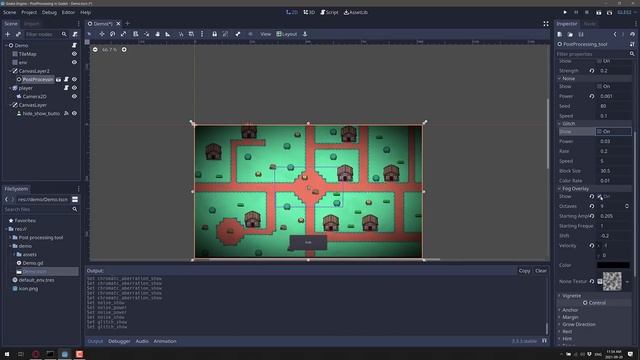Click the pan mode hand icon
This screenshot has height=360, width=640.
point(157,34)
